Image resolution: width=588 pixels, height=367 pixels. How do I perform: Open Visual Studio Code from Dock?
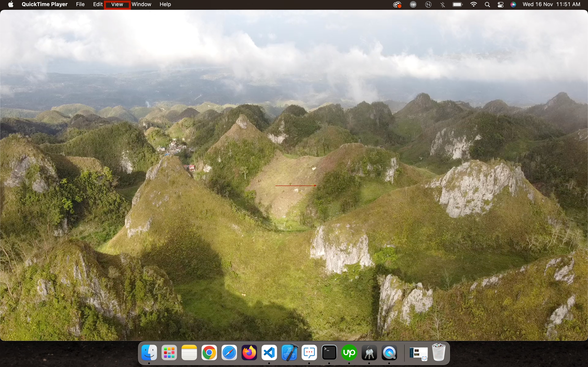point(269,353)
